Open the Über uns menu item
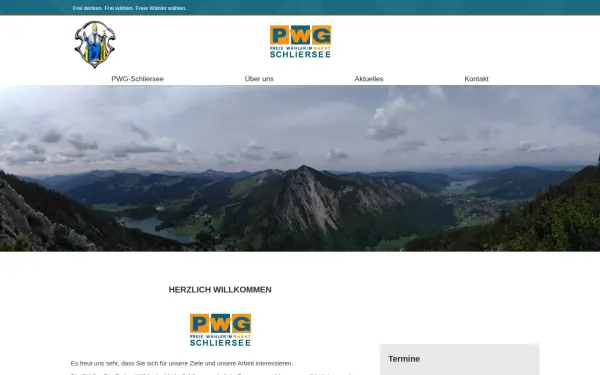The height and width of the screenshot is (375, 600). click(259, 79)
